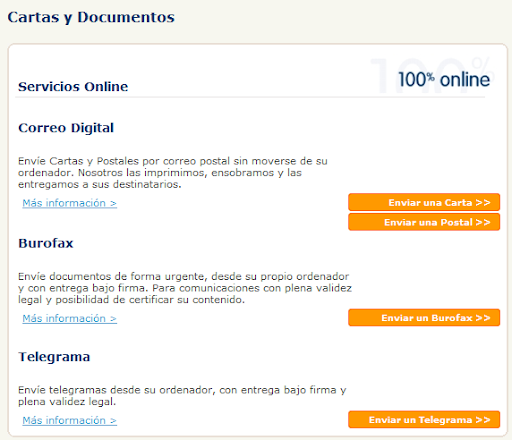Click the Enviar un Telegrama button
The width and height of the screenshot is (512, 440).
click(424, 419)
